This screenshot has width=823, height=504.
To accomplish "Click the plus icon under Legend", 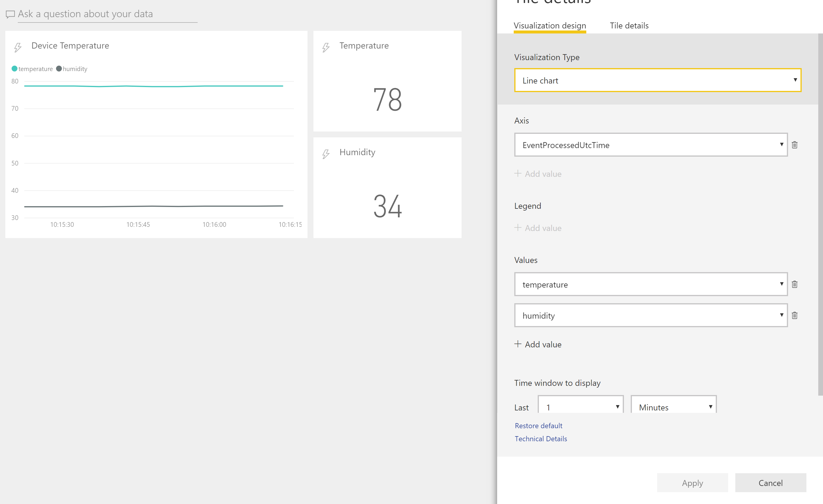I will 518,227.
